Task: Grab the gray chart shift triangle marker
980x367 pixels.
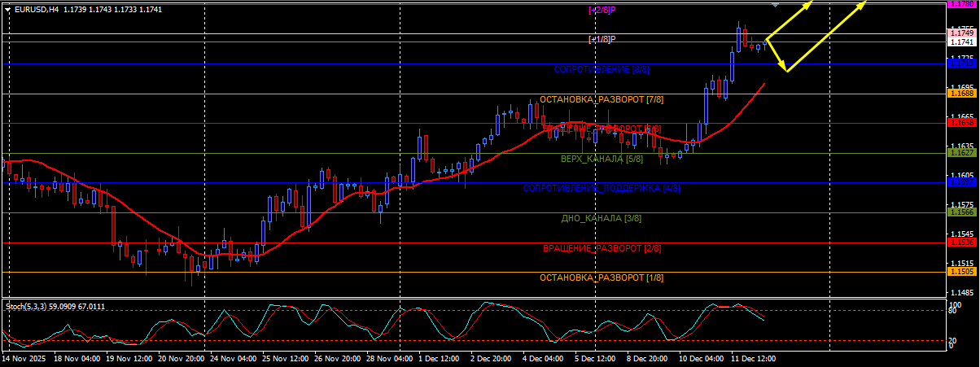Action: [x=776, y=5]
